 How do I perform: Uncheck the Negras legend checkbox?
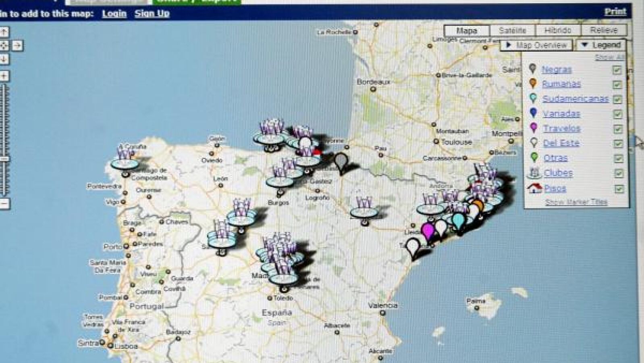coord(617,70)
